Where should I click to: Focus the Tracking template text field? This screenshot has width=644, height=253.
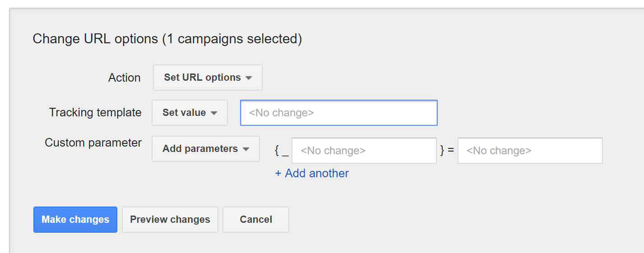coord(338,113)
